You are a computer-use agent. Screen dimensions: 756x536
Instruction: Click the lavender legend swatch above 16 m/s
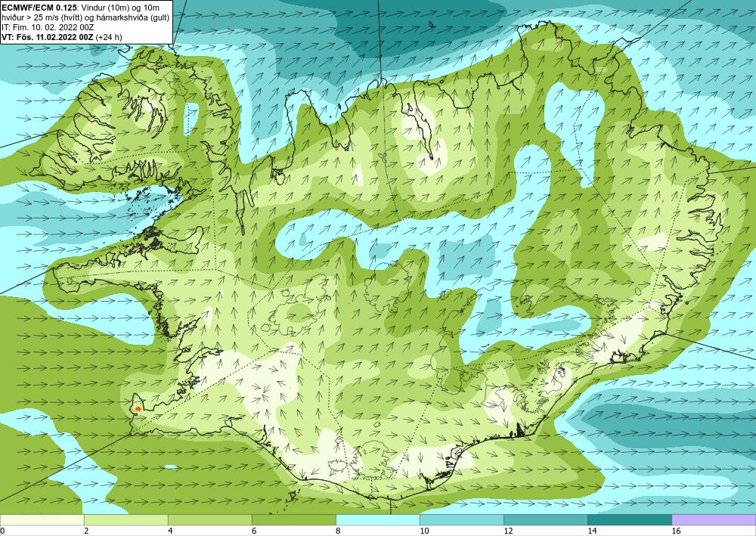coord(714,519)
